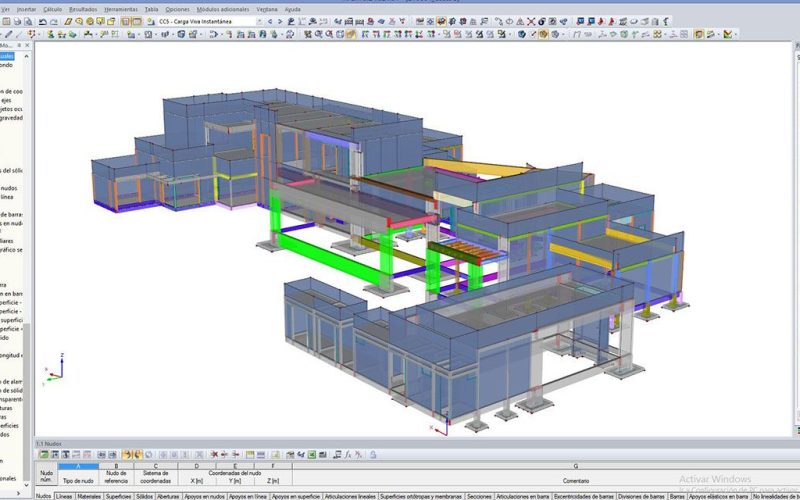Open the Tabla menu
The height and width of the screenshot is (500, 800).
tap(152, 9)
